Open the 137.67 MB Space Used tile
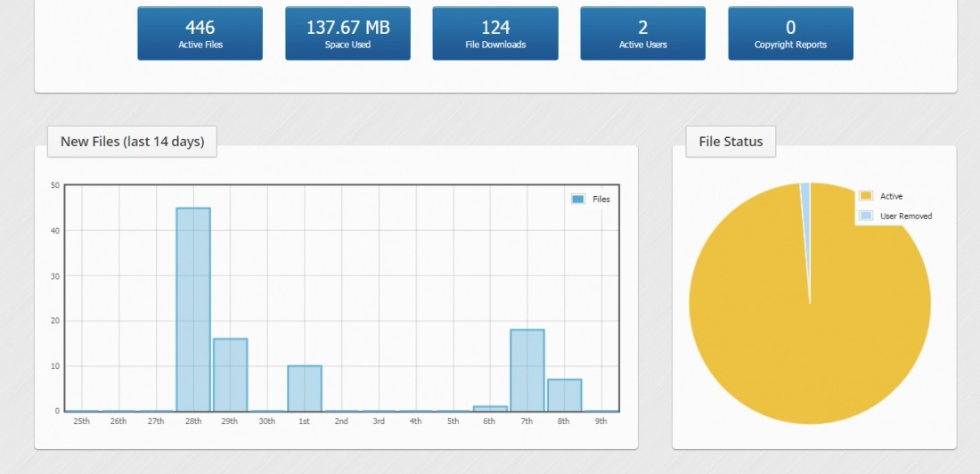The image size is (980, 474). click(x=347, y=34)
